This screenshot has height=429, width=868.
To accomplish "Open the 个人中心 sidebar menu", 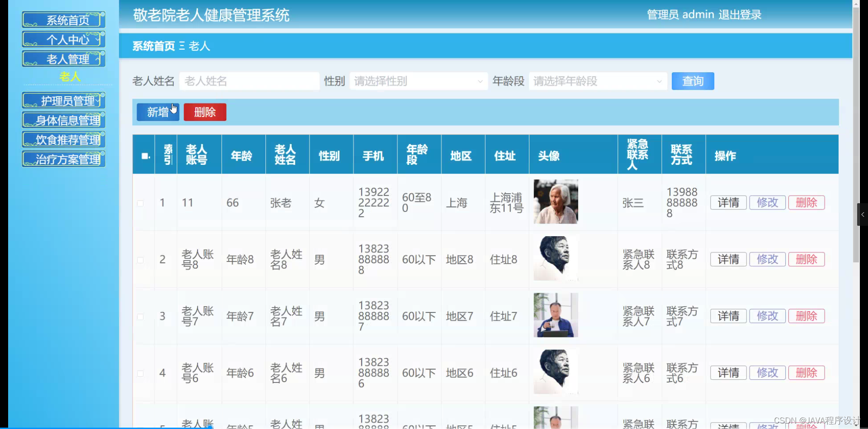I will (64, 39).
